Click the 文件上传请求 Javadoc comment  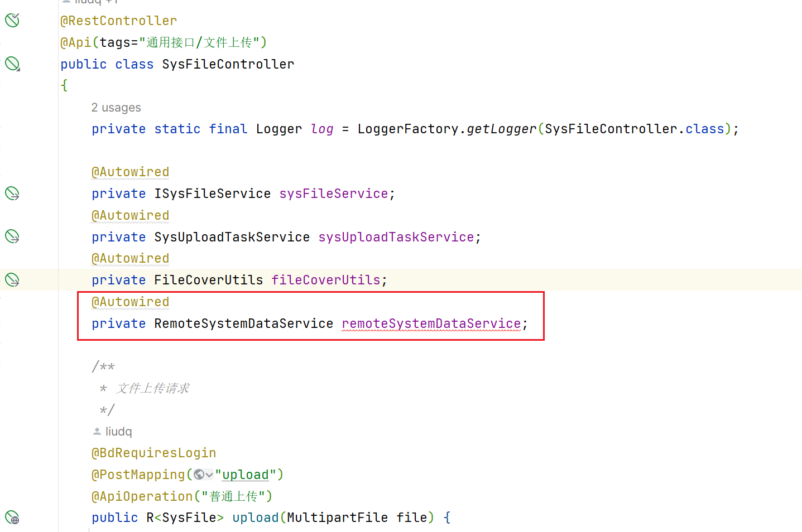[x=152, y=388]
